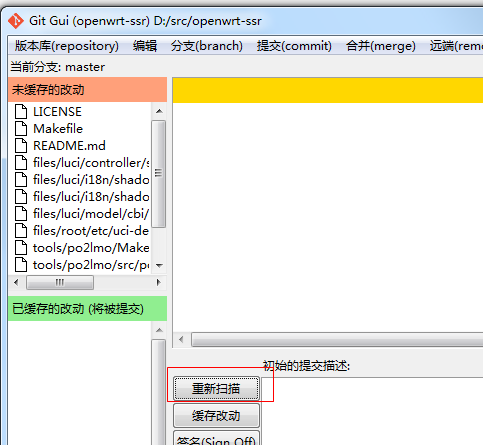Click the icon for tools/po2lmo/Make entry

(21, 248)
